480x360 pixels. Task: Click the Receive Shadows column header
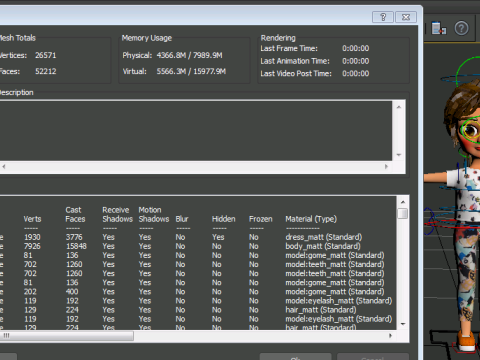[x=117, y=214]
